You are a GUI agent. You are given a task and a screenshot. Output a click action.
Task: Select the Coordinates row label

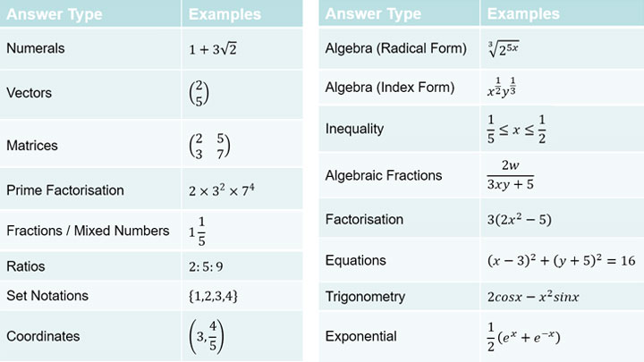click(43, 336)
